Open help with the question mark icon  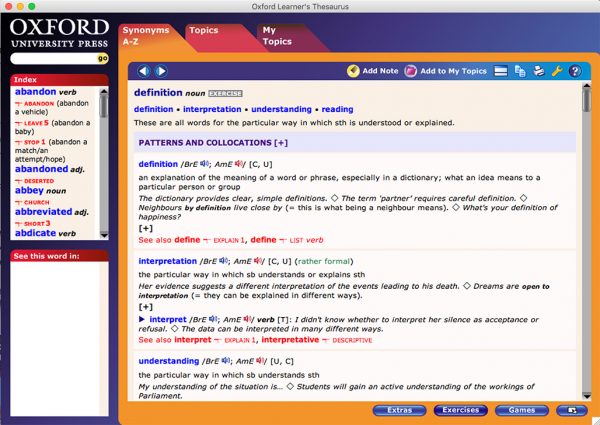pos(575,71)
